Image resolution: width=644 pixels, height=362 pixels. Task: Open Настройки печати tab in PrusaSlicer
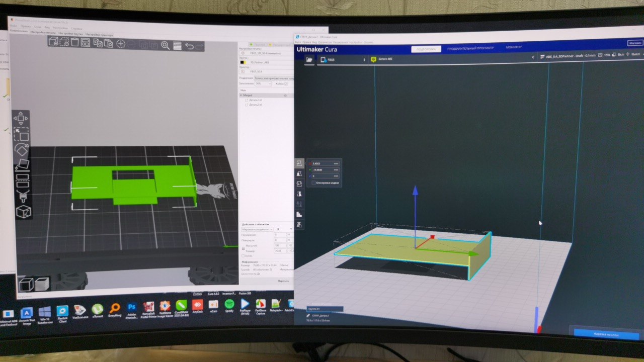[43, 32]
